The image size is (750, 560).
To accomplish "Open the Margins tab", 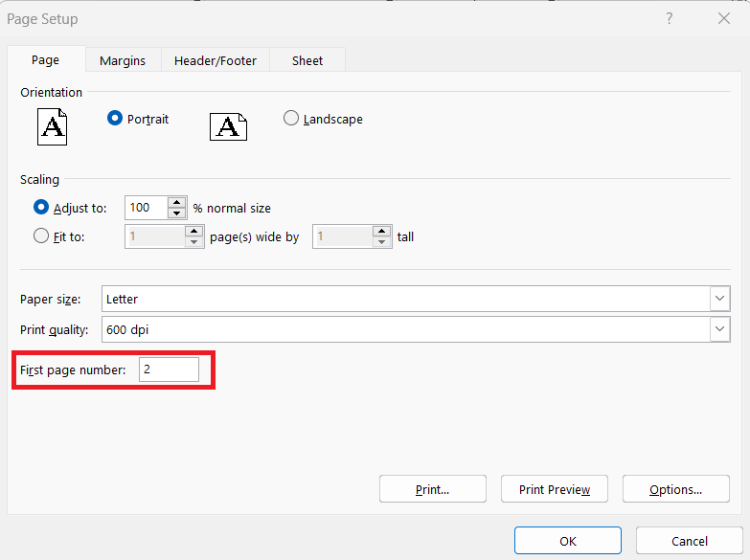I will coord(123,60).
